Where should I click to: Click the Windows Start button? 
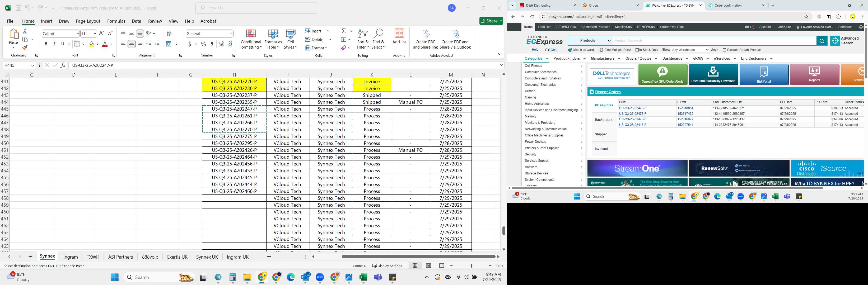tap(115, 277)
